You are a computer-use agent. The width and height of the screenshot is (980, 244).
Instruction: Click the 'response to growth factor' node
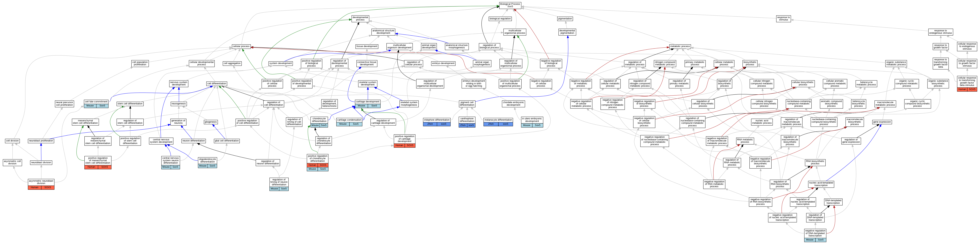(940, 46)
